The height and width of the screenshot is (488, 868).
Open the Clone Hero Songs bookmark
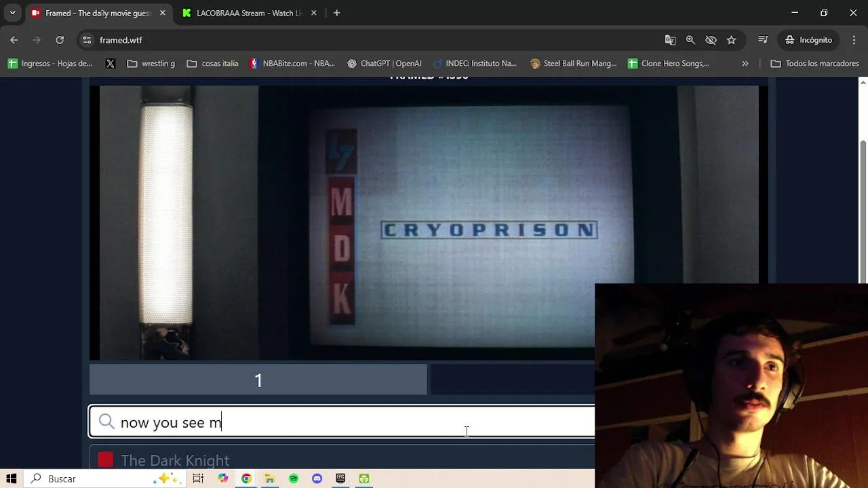(x=669, y=64)
